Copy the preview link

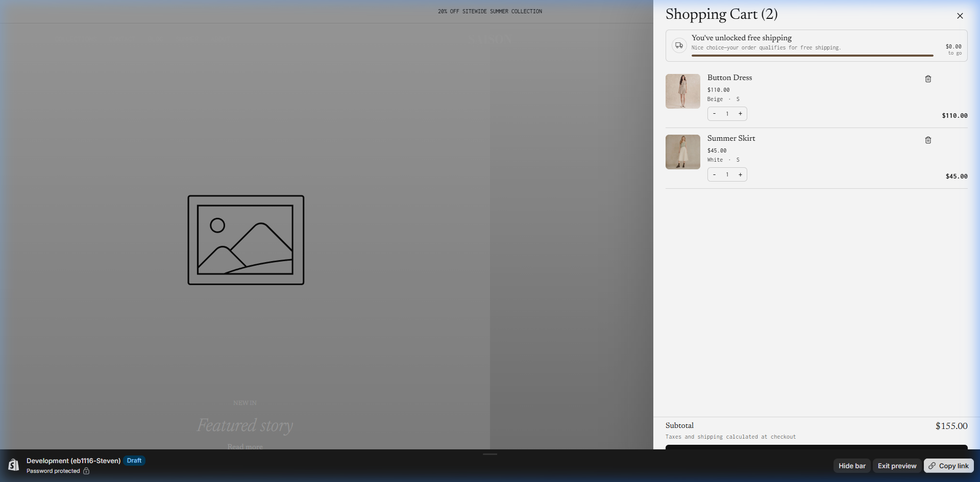point(948,466)
